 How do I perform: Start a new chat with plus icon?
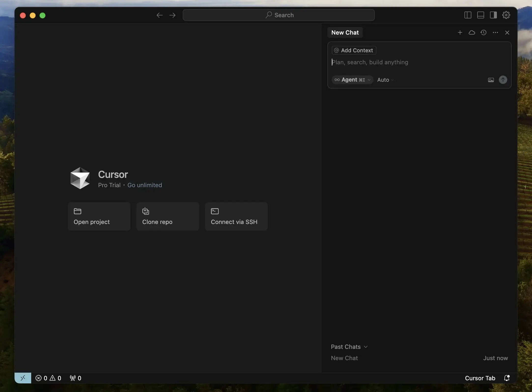point(460,33)
